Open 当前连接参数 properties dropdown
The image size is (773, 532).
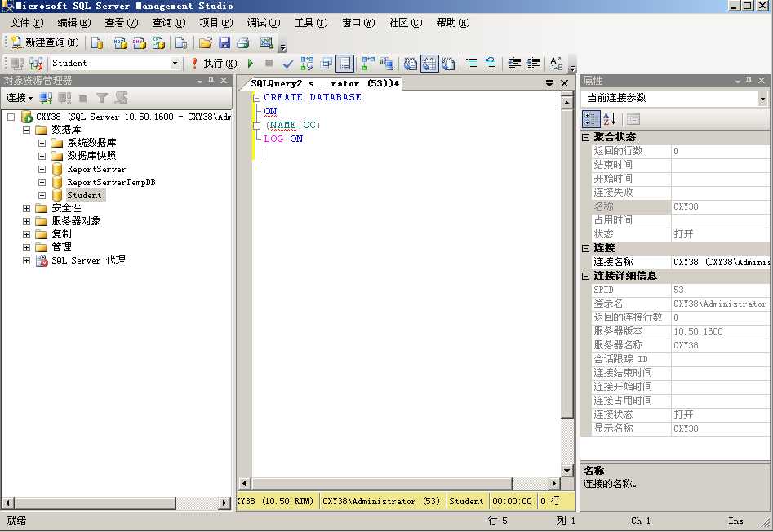762,99
